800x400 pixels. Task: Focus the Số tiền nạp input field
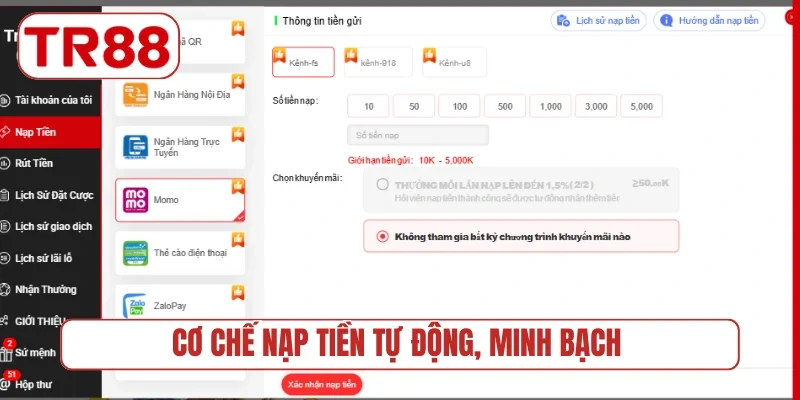(418, 135)
